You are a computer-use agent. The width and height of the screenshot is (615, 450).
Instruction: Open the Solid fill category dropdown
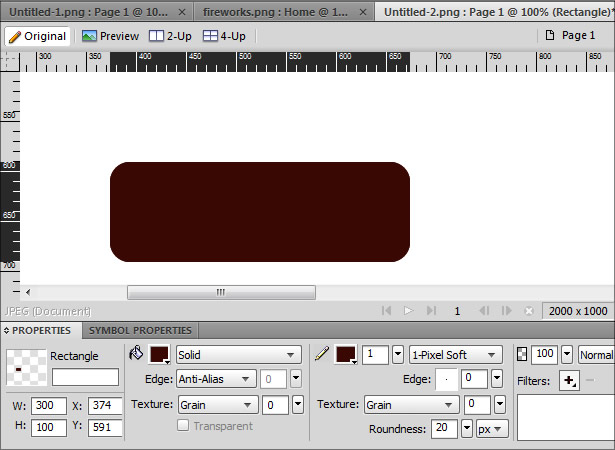click(239, 355)
